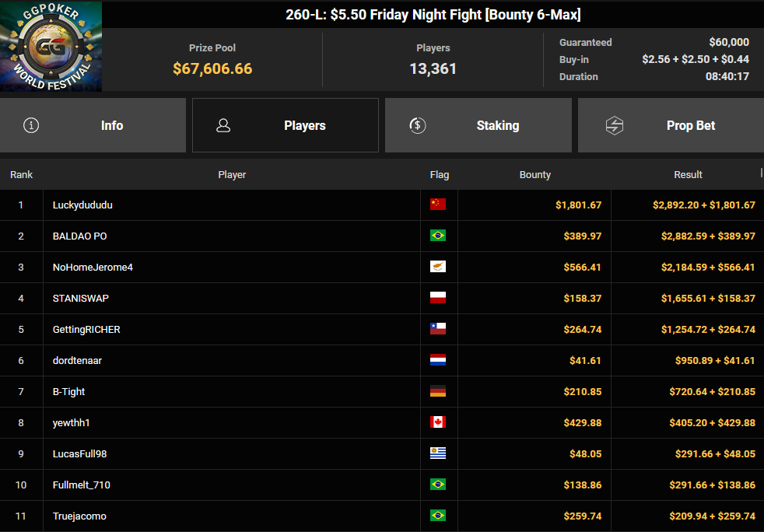Sort by the Bounty column header
The image size is (764, 532).
(535, 174)
